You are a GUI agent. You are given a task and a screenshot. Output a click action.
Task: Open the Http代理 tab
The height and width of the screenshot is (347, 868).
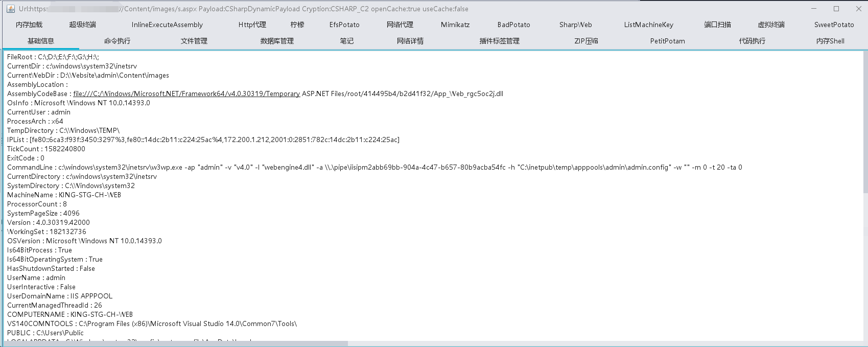tap(252, 25)
